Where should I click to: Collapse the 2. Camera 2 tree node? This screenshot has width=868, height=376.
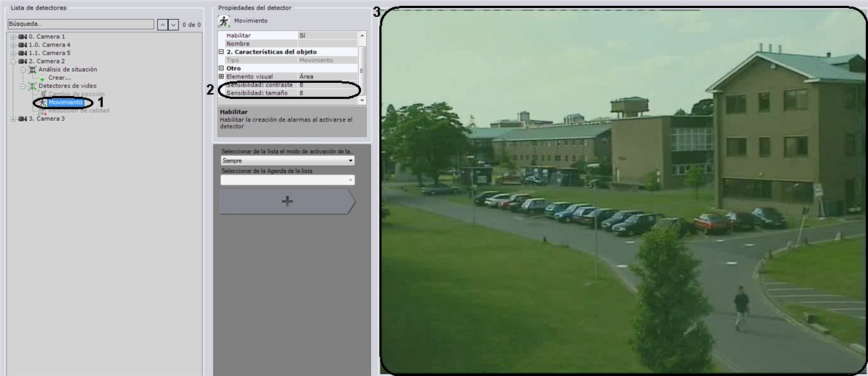tap(13, 62)
